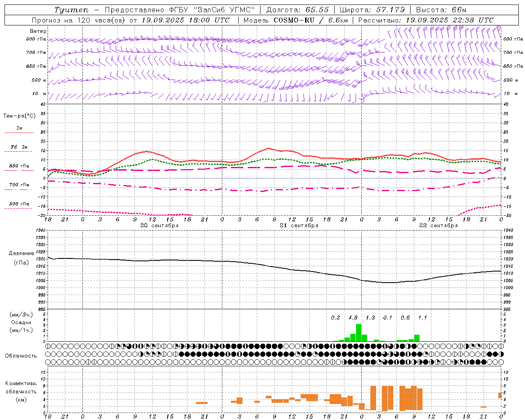Screen dimensions: 525x420
Task: Click the date label "20 сентября"
Action: tap(159, 226)
